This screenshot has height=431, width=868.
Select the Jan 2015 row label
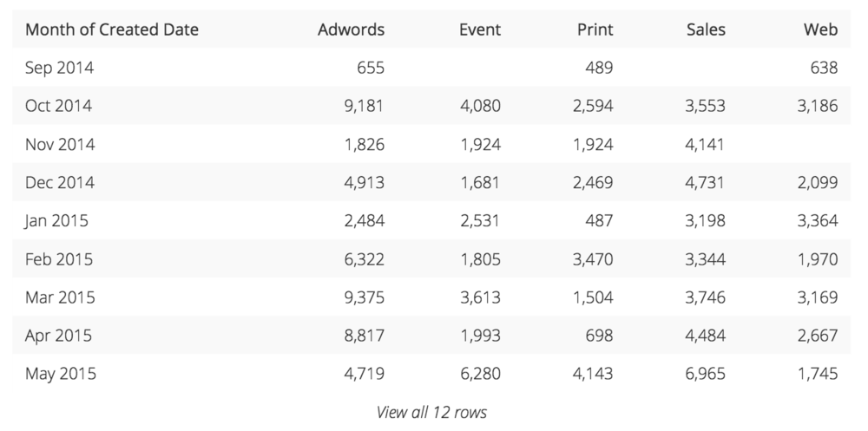pos(56,221)
